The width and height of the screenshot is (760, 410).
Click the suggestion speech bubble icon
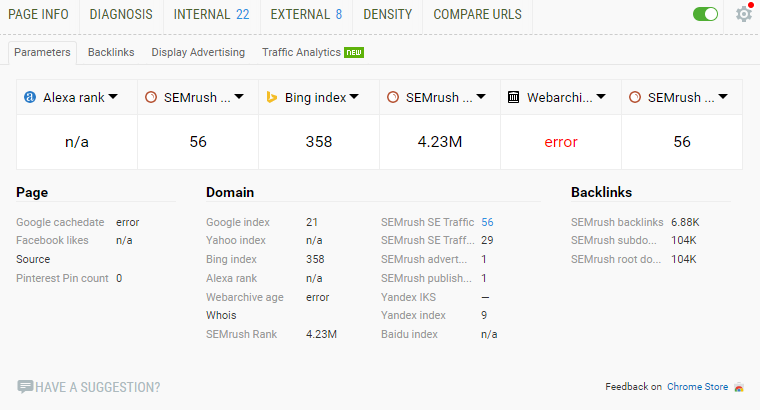25,386
